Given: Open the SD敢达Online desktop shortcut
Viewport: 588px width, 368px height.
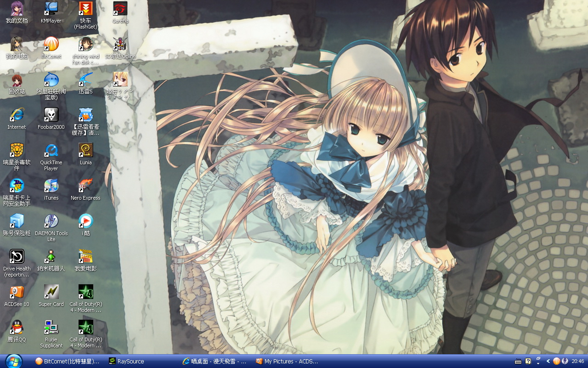Looking at the screenshot, I should (x=120, y=48).
